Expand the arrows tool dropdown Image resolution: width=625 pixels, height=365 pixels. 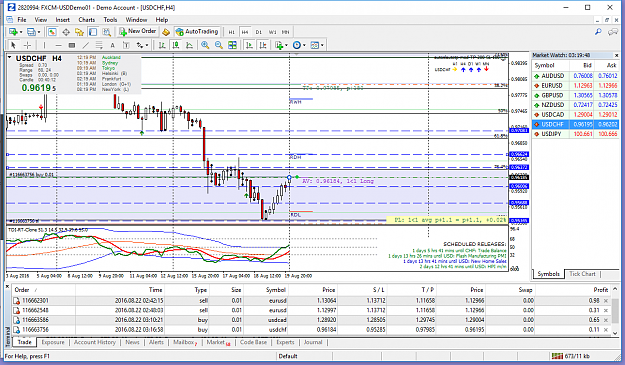coord(147,45)
